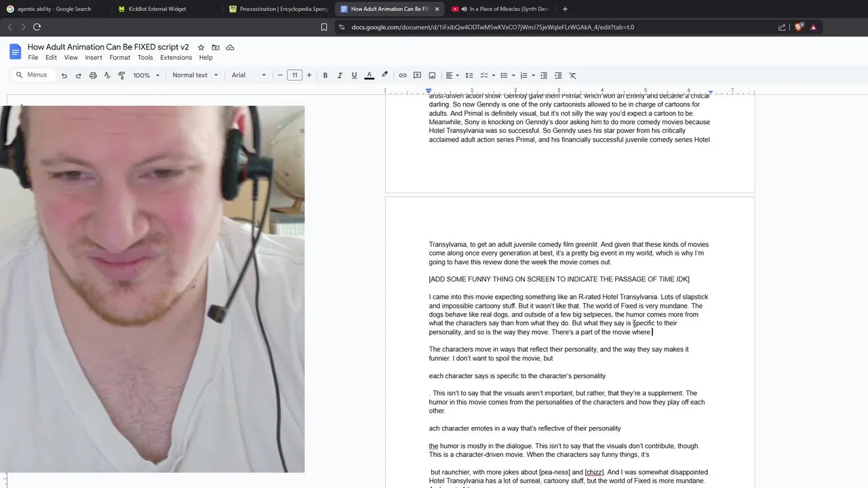The height and width of the screenshot is (488, 868).
Task: Click the Add comment icon
Action: (417, 75)
